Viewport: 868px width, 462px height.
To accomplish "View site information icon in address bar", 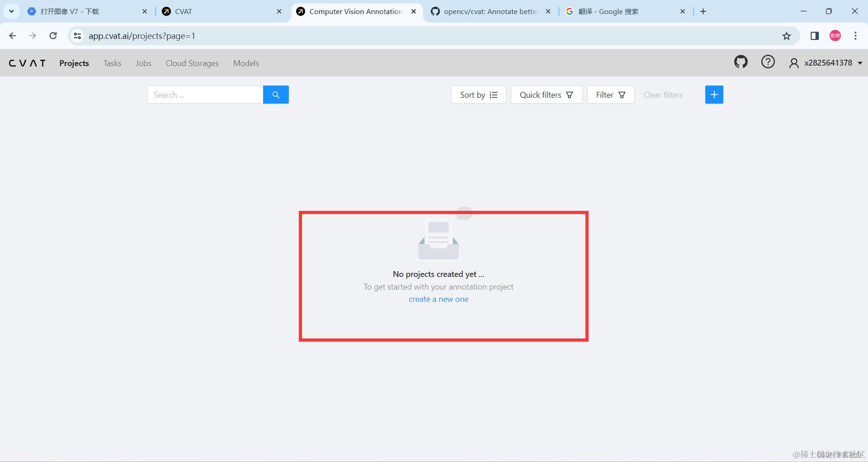I will pos(77,36).
